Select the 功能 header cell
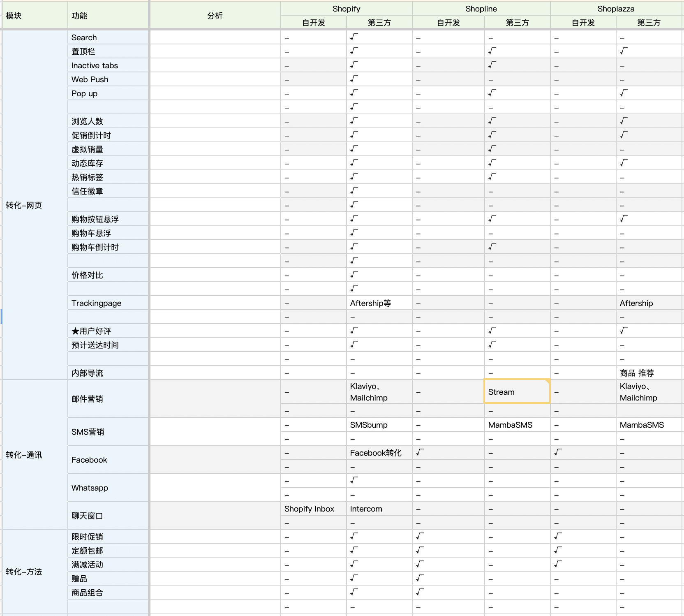Screen dimensions: 684x616 (108, 16)
